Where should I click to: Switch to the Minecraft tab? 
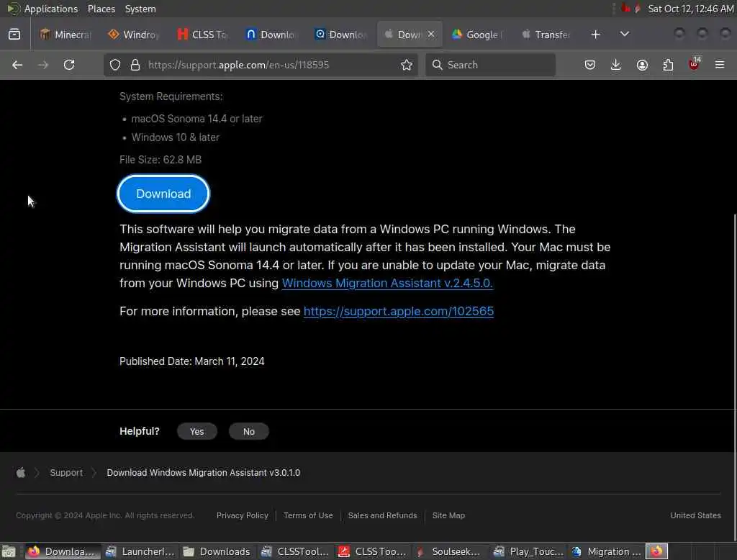click(x=65, y=35)
